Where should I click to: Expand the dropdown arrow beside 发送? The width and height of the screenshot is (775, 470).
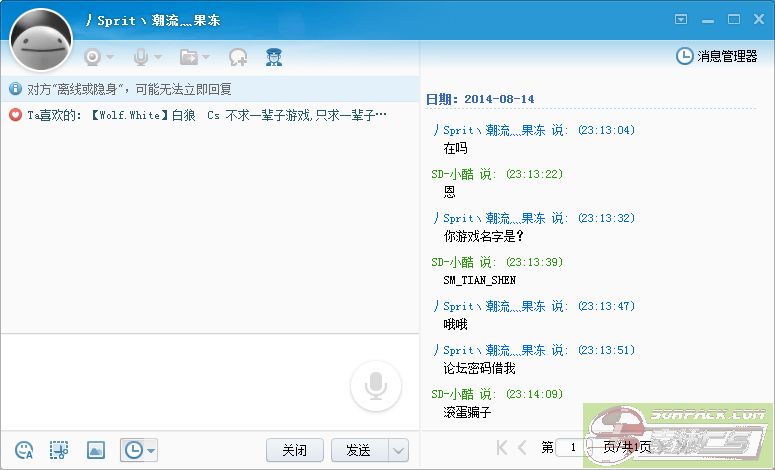tap(398, 450)
